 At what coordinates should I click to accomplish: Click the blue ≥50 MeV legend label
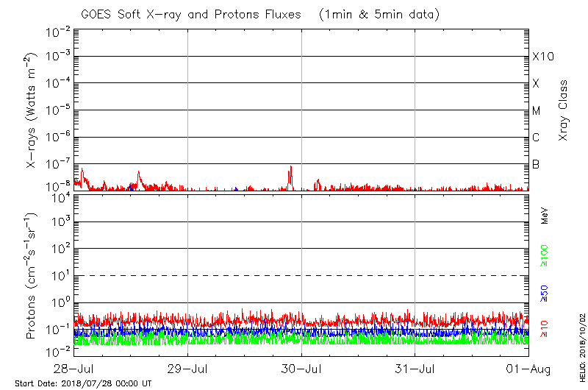click(545, 293)
